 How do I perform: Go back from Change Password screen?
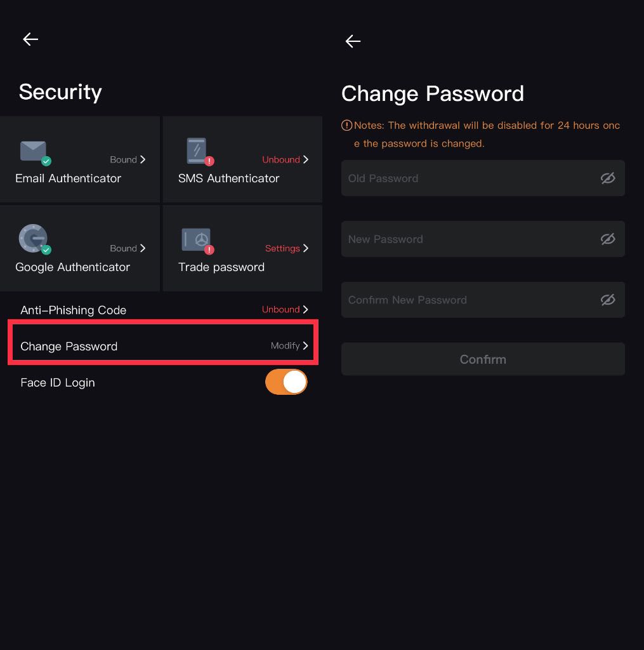pos(353,41)
